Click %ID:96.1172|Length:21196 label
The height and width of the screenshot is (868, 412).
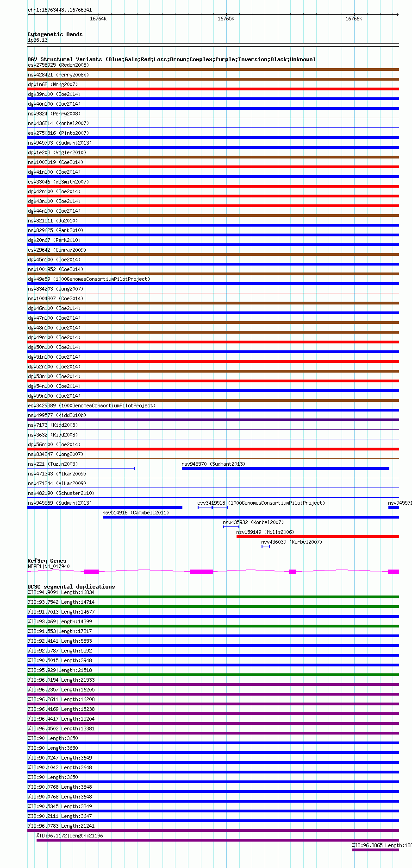pyautogui.click(x=70, y=836)
